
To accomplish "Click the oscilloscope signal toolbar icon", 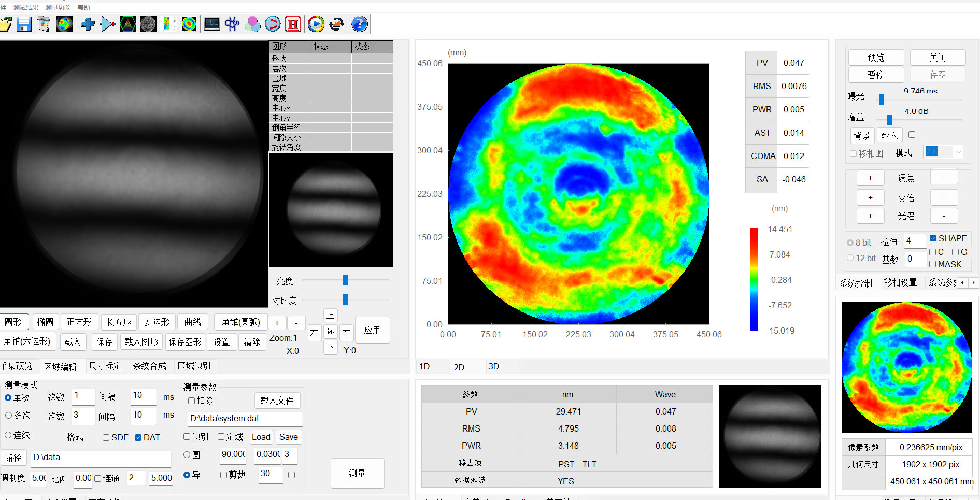I will coord(211,24).
